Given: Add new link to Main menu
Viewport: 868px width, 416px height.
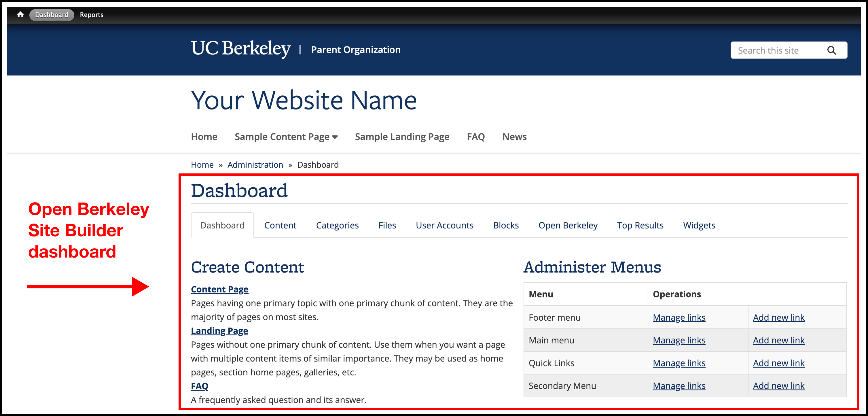Looking at the screenshot, I should [x=779, y=341].
